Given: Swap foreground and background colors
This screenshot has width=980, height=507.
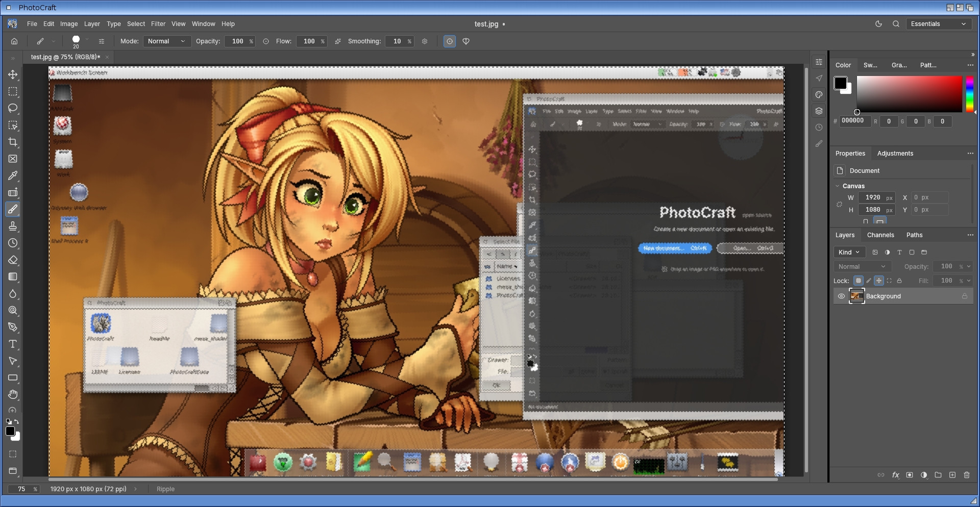Looking at the screenshot, I should 16,421.
